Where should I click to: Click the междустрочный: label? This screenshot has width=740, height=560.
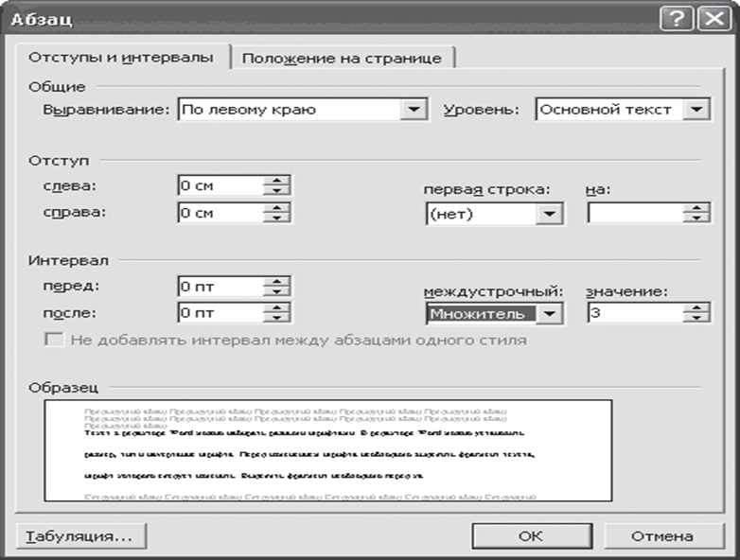point(493,292)
